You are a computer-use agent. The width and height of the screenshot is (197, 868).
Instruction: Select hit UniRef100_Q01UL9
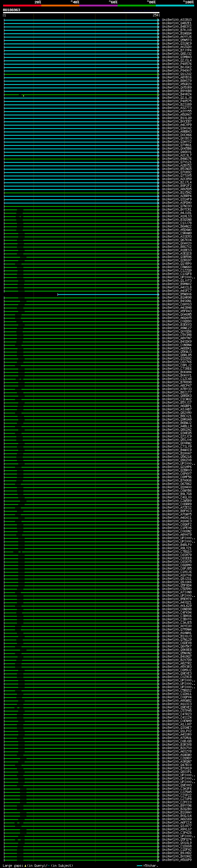click(177, 843)
